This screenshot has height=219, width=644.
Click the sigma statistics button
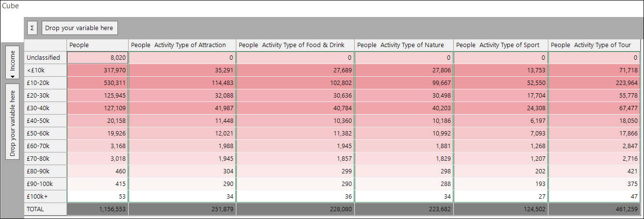coord(32,28)
